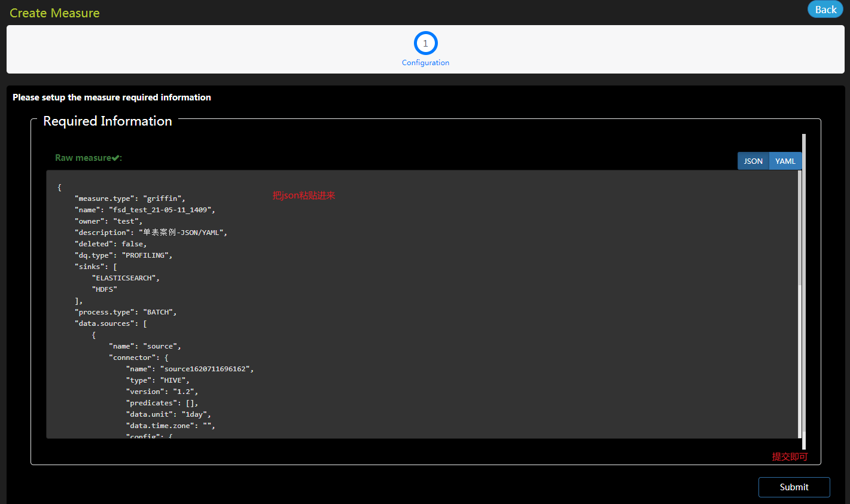The height and width of the screenshot is (504, 850).
Task: Click the green checkmark beside Raw measure
Action: 115,158
